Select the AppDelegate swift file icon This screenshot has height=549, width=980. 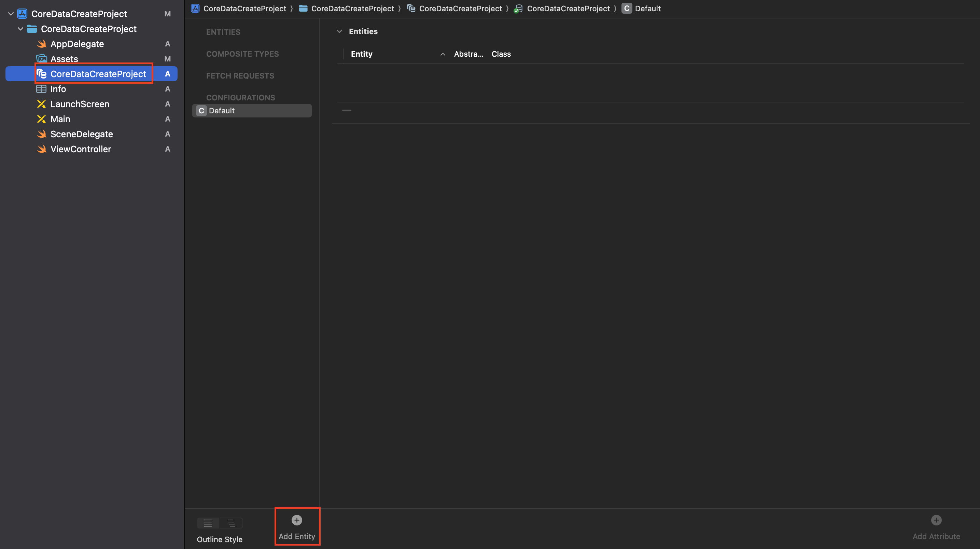tap(41, 44)
